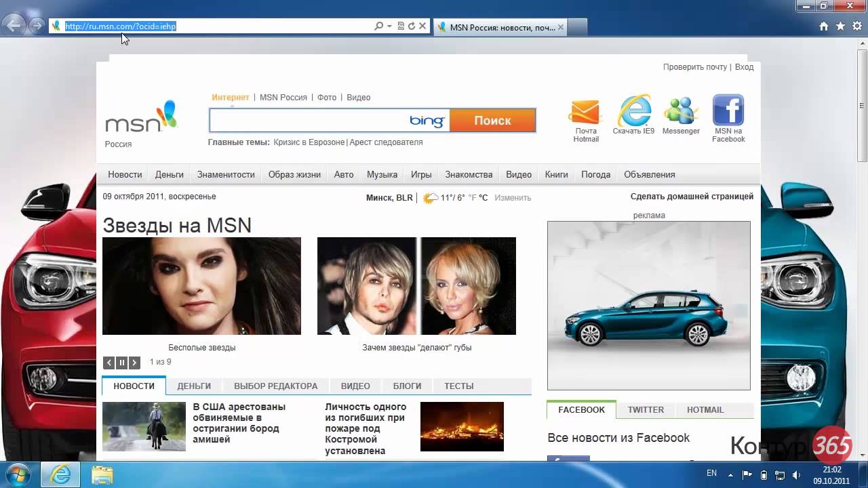Screen dimensions: 868x488
Task: Open Объявления in the navigation bar
Action: [x=650, y=174]
